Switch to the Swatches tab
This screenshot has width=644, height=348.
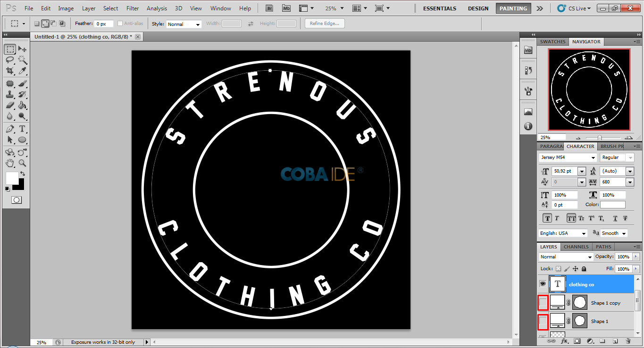[552, 41]
